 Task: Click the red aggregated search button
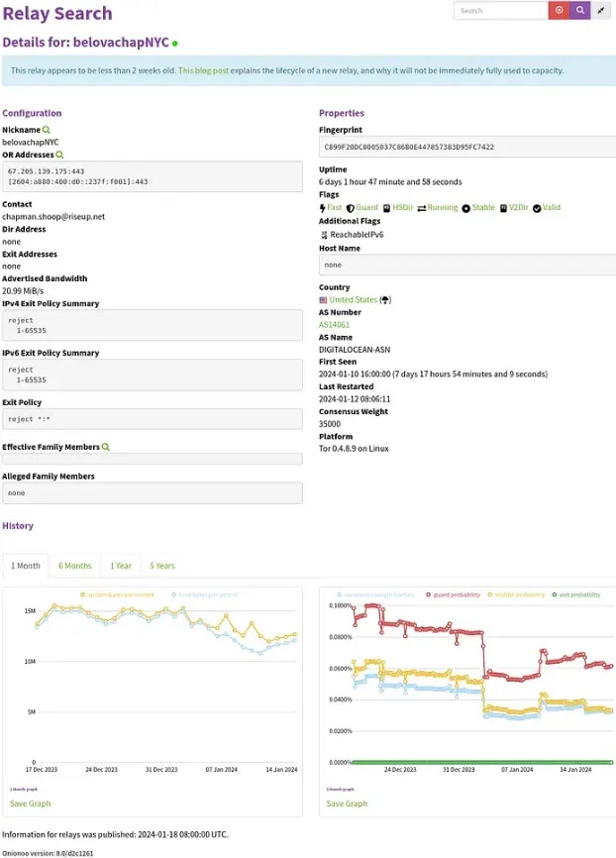559,10
